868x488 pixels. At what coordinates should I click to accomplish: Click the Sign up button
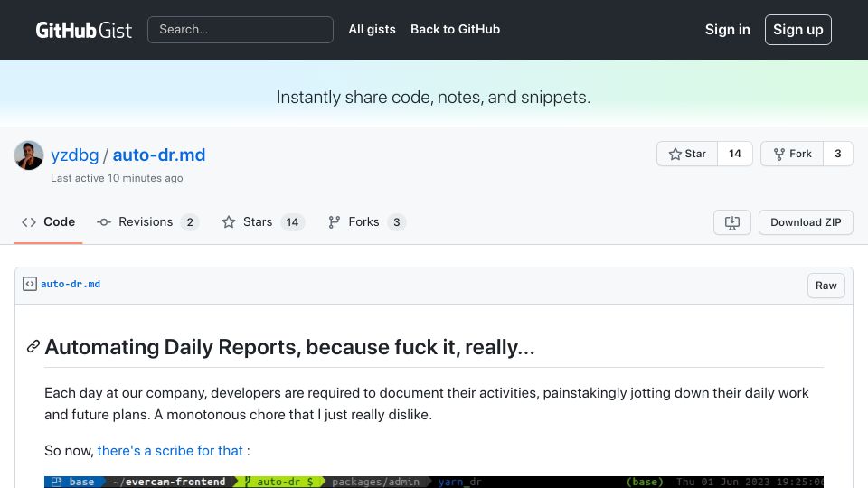pos(797,29)
